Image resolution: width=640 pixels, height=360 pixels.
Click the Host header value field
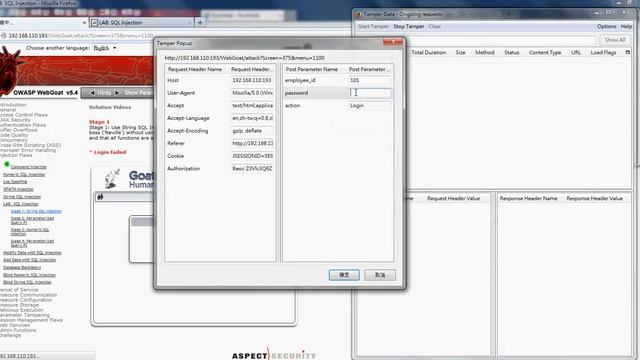252,80
